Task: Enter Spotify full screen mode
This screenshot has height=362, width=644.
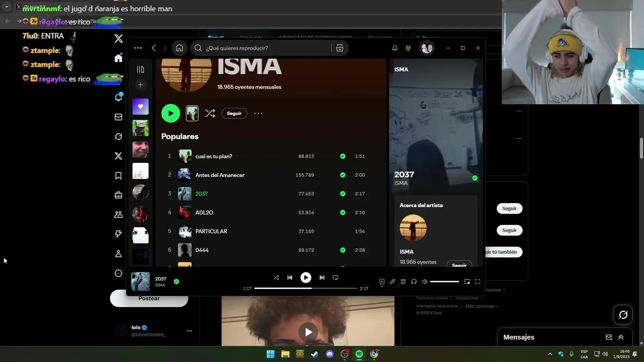Action: (x=477, y=282)
